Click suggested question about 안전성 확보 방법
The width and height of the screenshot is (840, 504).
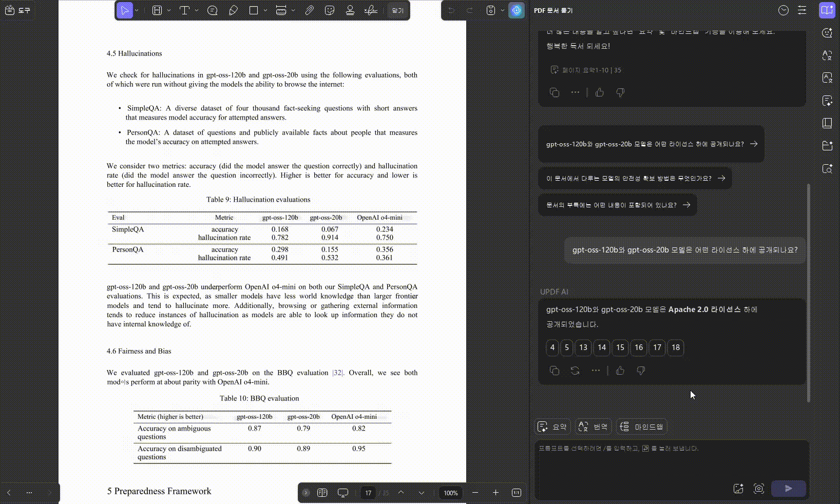[x=635, y=178]
